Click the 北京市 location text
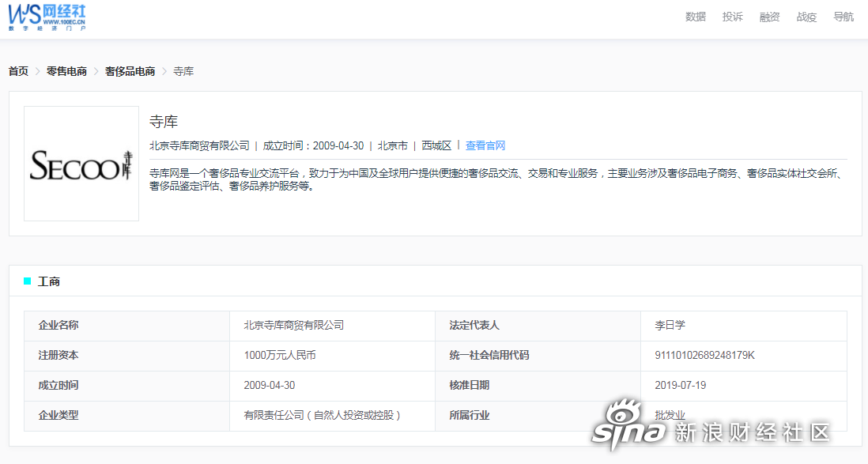The image size is (868, 464). pyautogui.click(x=392, y=145)
